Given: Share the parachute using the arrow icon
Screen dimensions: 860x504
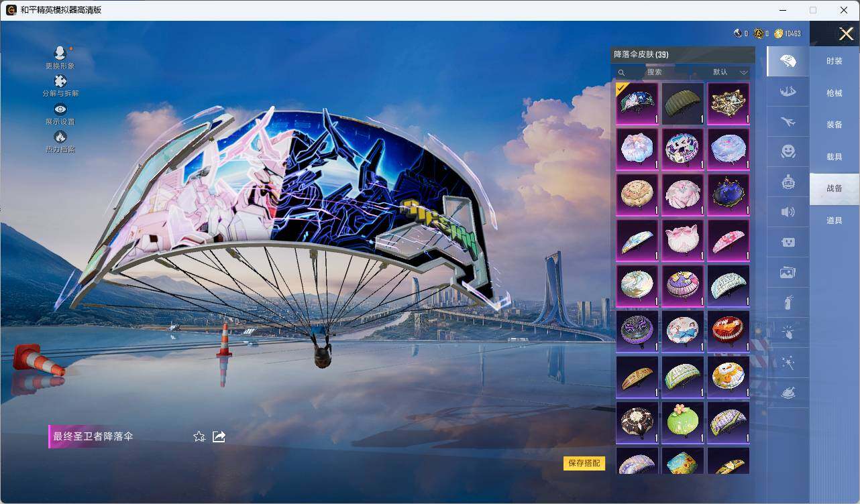Looking at the screenshot, I should 219,436.
